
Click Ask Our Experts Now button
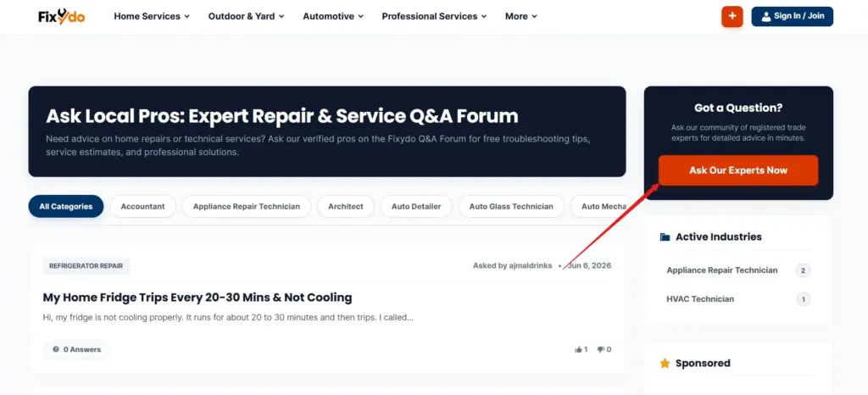pyautogui.click(x=738, y=170)
